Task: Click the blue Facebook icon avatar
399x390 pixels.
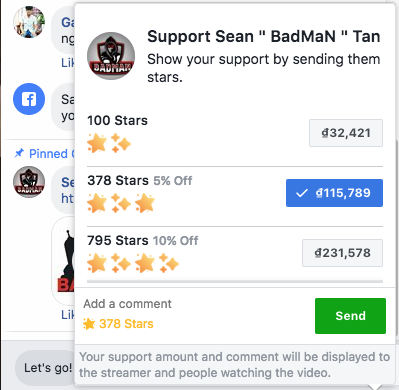Action: pyautogui.click(x=29, y=99)
